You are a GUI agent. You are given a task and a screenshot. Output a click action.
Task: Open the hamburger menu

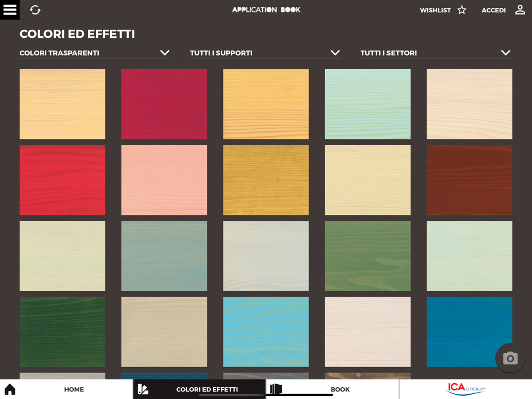click(10, 10)
